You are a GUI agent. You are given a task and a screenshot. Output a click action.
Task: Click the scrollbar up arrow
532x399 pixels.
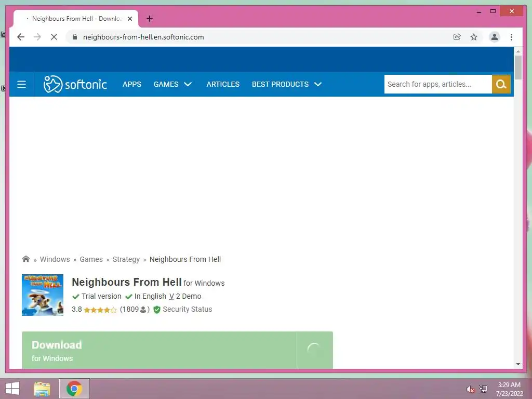point(518,51)
